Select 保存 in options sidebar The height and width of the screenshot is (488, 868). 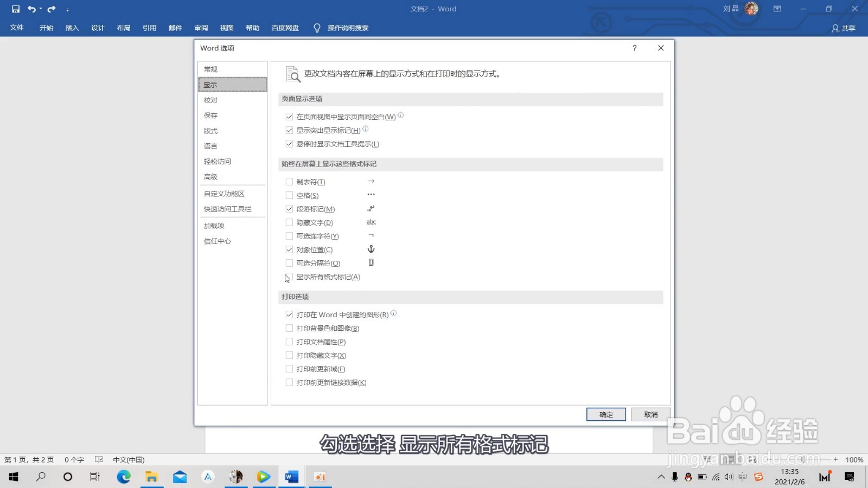coord(232,115)
